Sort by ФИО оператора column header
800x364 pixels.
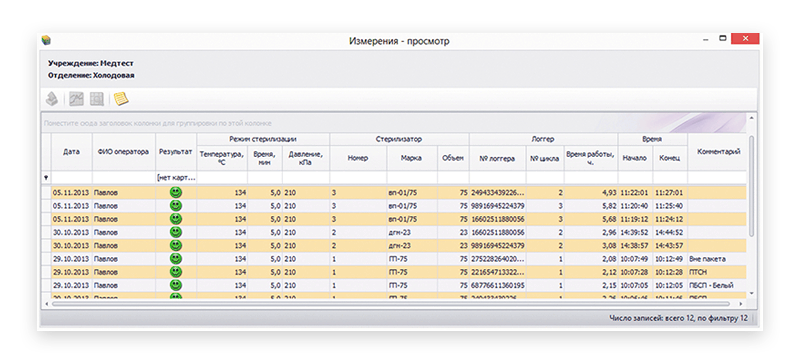click(124, 152)
